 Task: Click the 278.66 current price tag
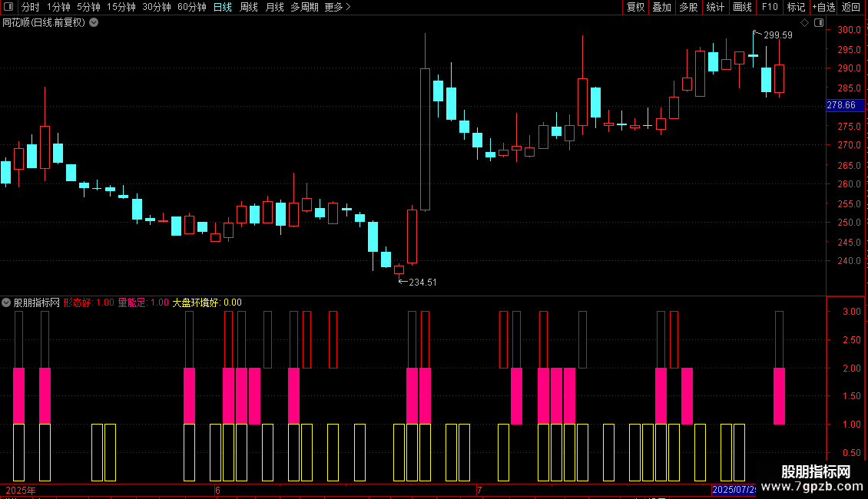845,105
